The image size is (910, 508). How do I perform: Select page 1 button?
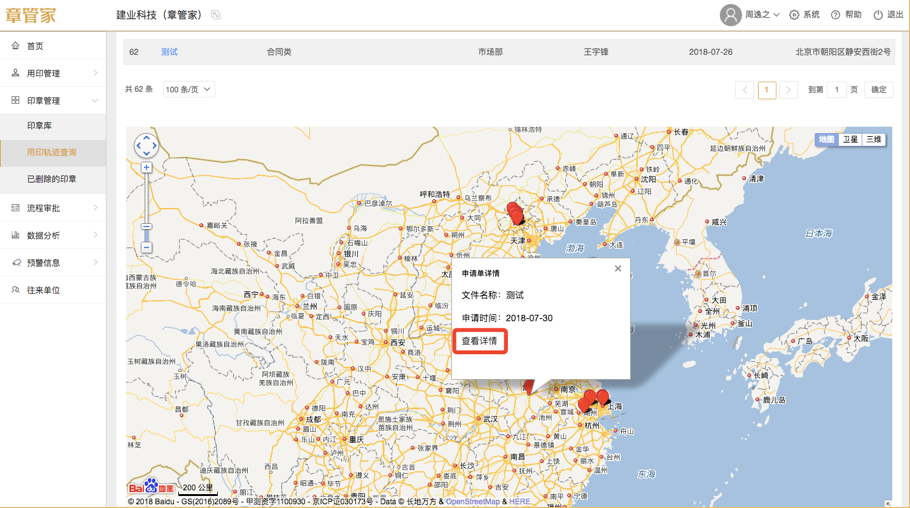click(x=767, y=89)
